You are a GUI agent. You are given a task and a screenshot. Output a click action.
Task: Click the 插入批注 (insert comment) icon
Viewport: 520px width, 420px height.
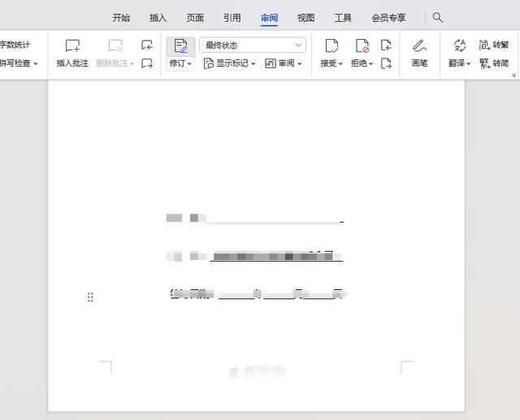click(x=73, y=46)
